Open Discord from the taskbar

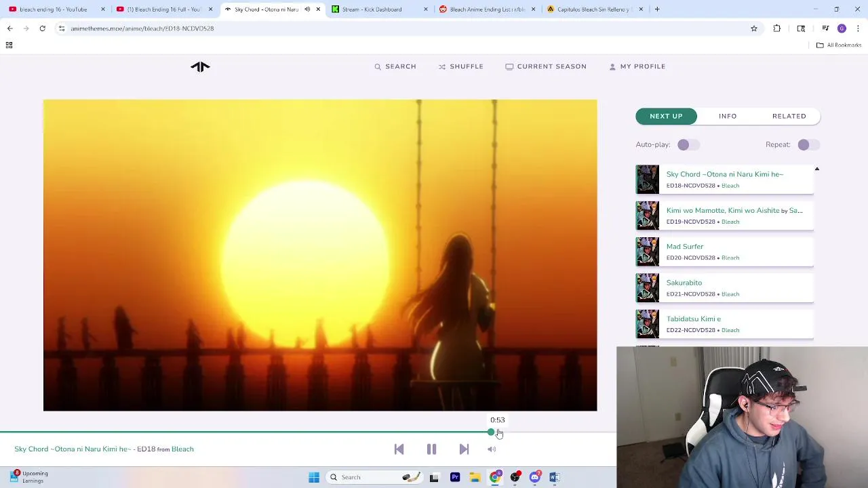tap(535, 477)
